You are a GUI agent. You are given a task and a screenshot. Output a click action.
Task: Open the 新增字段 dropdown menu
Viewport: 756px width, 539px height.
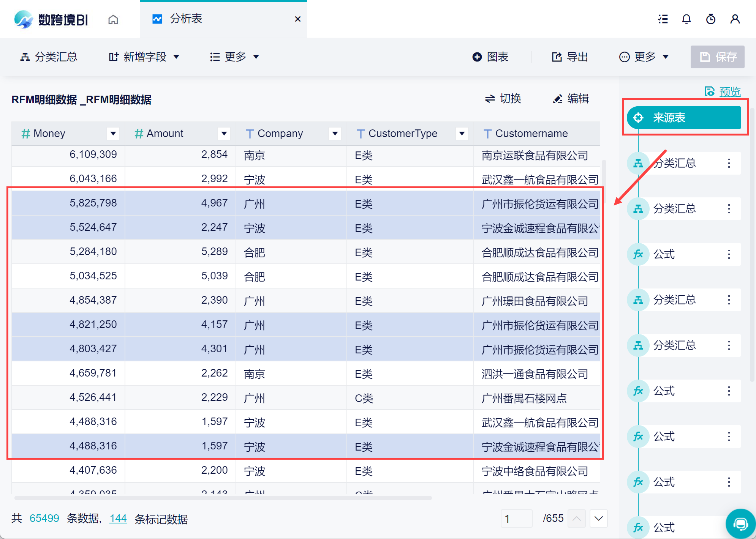click(x=144, y=57)
